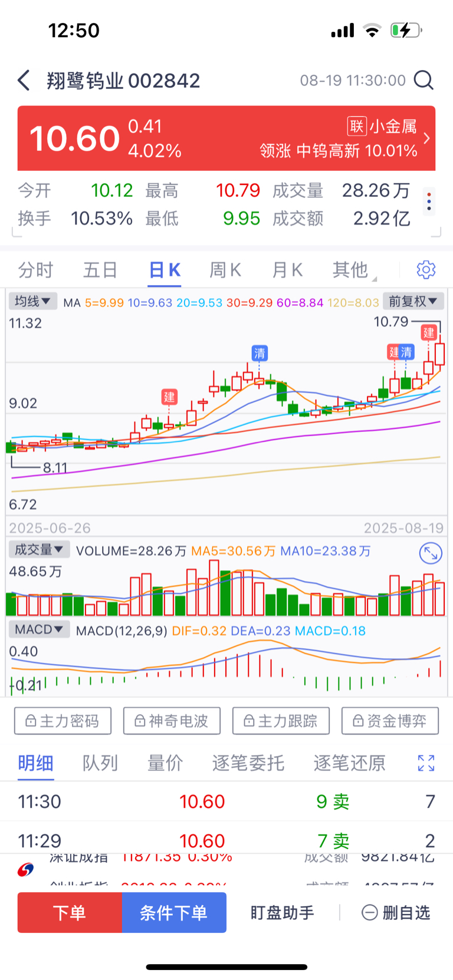The image size is (453, 980).
Task: Tap the 最低 9.95 value
Action: 241,219
